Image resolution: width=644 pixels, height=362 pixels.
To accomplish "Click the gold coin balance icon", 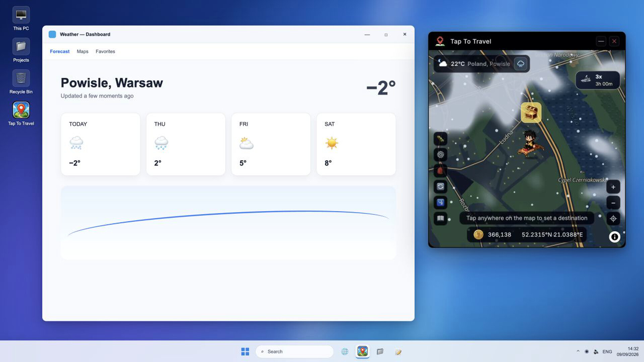I will click(x=478, y=235).
